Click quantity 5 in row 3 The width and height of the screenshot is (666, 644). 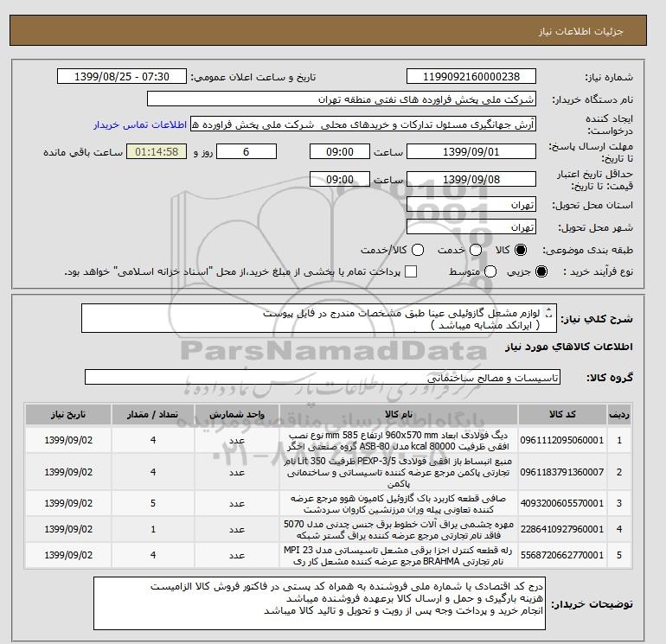click(x=153, y=503)
